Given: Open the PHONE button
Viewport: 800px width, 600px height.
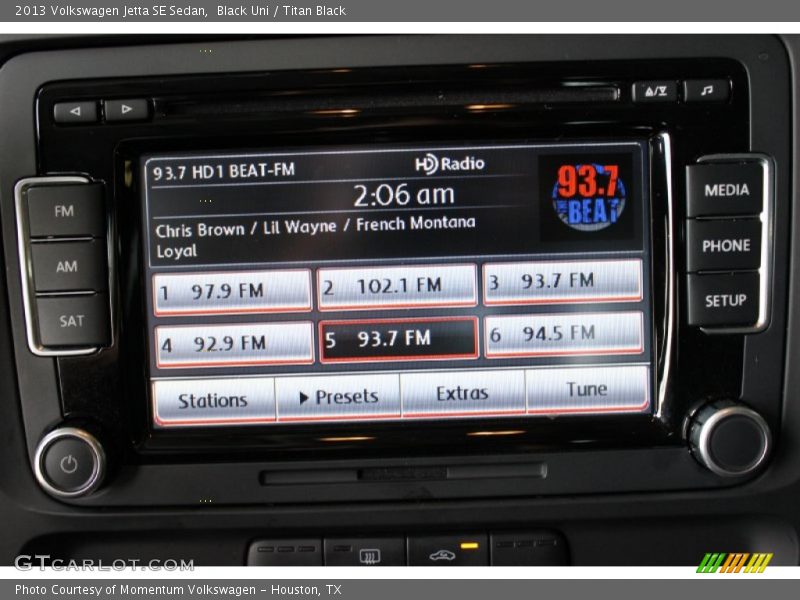Looking at the screenshot, I should pos(726,245).
